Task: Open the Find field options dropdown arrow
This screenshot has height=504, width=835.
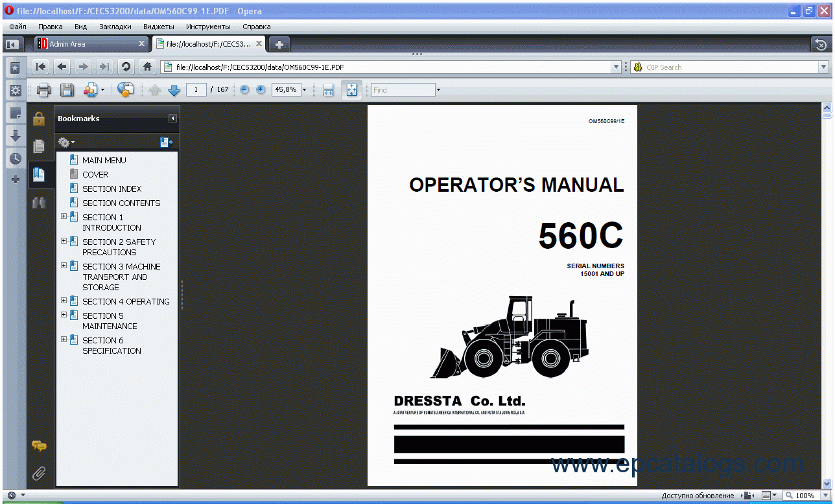Action: (438, 90)
